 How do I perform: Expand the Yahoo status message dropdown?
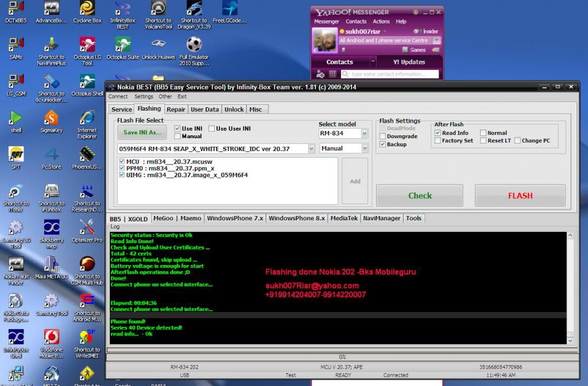pyautogui.click(x=436, y=40)
